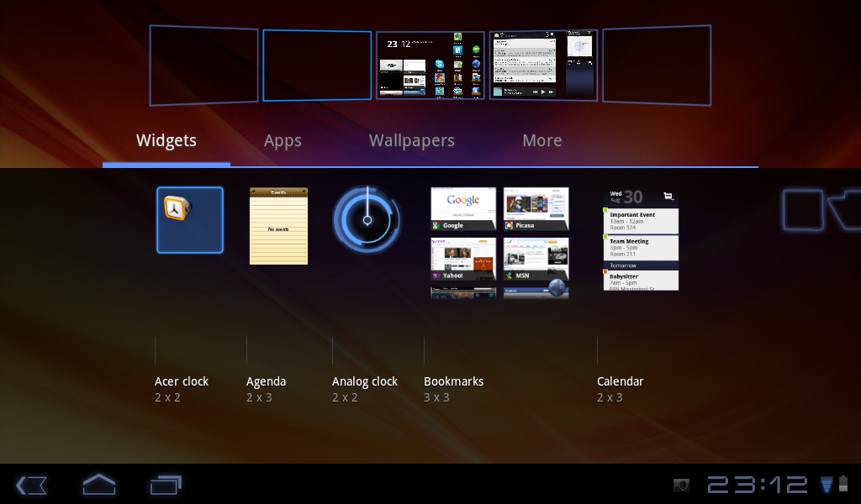861x504 pixels.
Task: Tap the 23:12 clock in status bar
Action: coord(757,485)
